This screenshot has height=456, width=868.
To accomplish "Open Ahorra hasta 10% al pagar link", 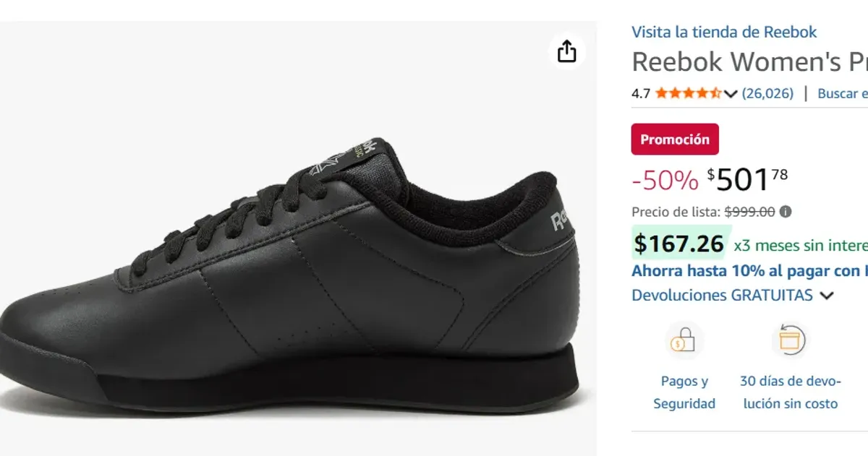I will click(738, 271).
